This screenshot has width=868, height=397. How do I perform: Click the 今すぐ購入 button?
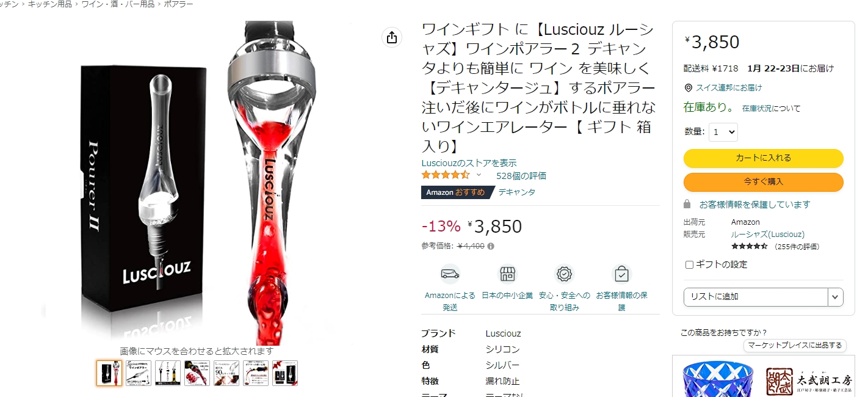[x=763, y=182]
